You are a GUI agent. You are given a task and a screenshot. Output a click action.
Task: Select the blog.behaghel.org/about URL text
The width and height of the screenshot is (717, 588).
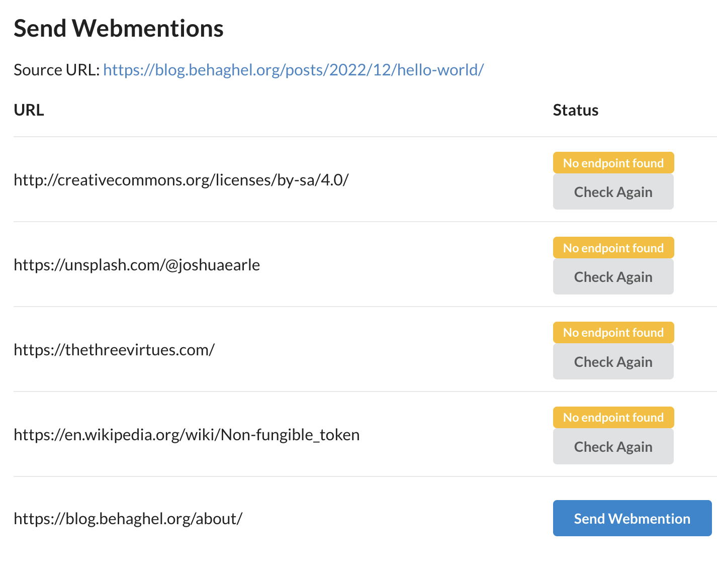(128, 519)
